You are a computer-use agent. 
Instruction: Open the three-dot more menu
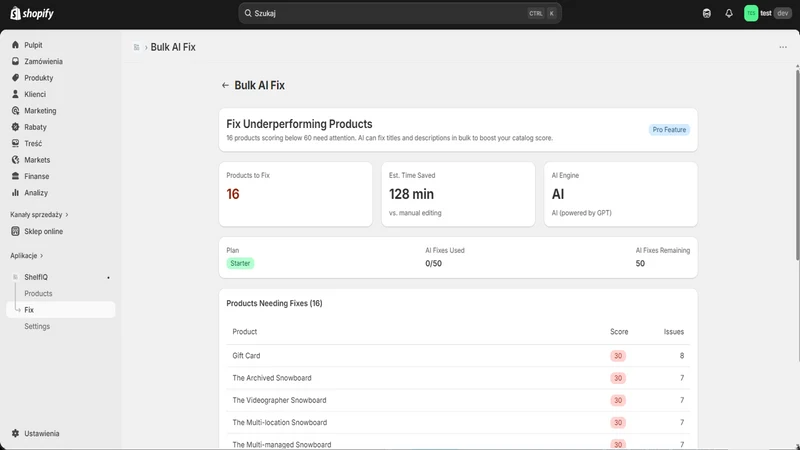pyautogui.click(x=783, y=47)
